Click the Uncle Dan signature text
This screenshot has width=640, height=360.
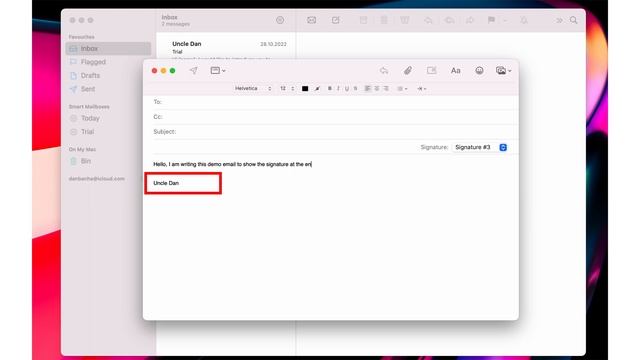tap(166, 183)
